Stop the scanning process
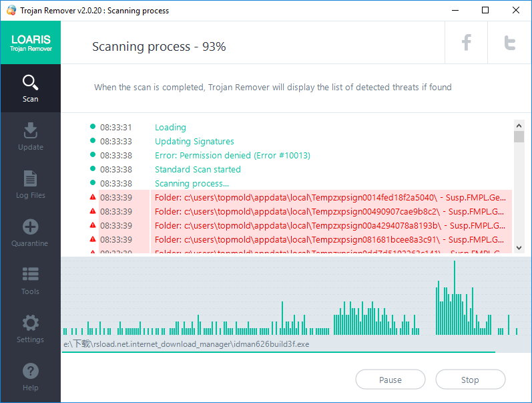 [470, 380]
